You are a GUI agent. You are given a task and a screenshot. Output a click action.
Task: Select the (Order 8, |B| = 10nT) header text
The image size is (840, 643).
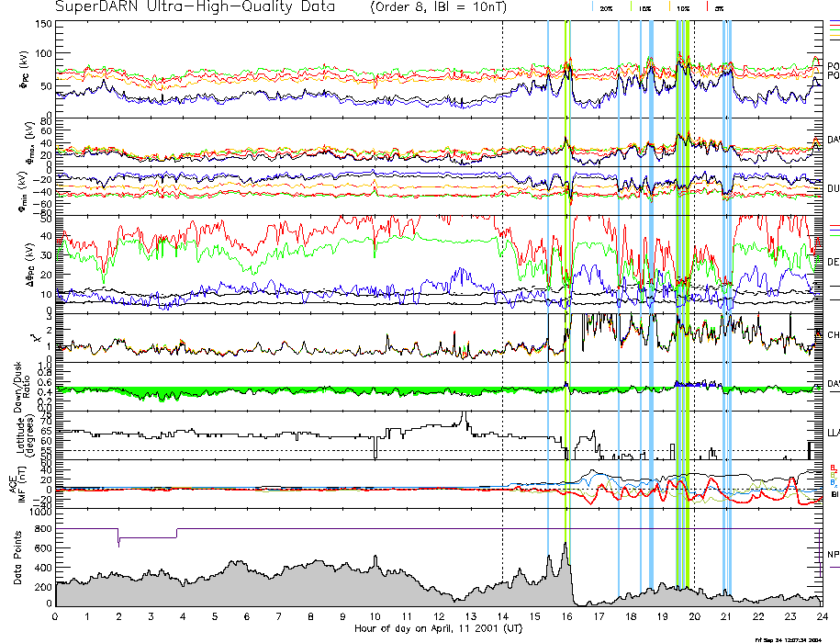pos(438,7)
